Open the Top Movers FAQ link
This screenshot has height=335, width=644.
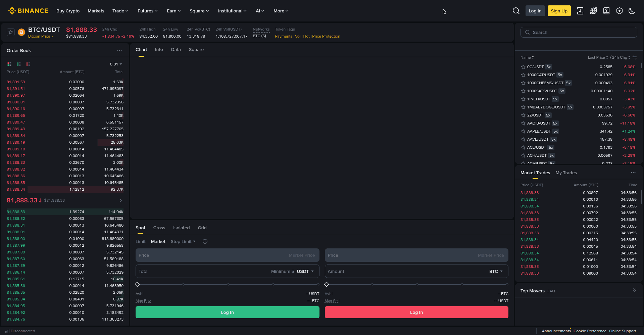(551, 291)
